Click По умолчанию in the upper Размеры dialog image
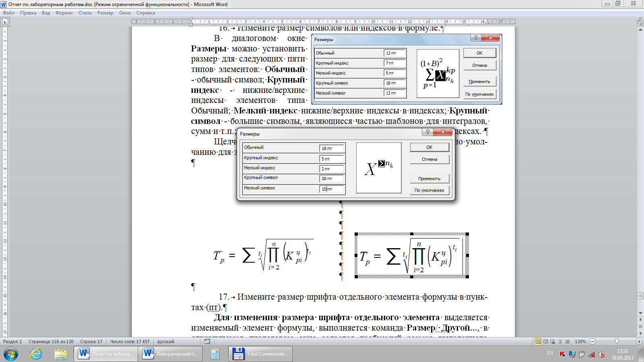The image size is (644, 362). point(479,94)
